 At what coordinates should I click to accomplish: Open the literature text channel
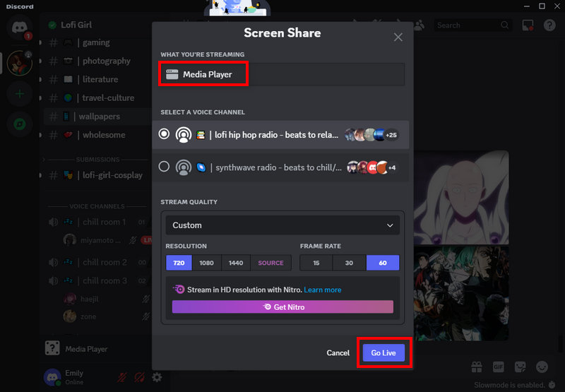pyautogui.click(x=97, y=79)
